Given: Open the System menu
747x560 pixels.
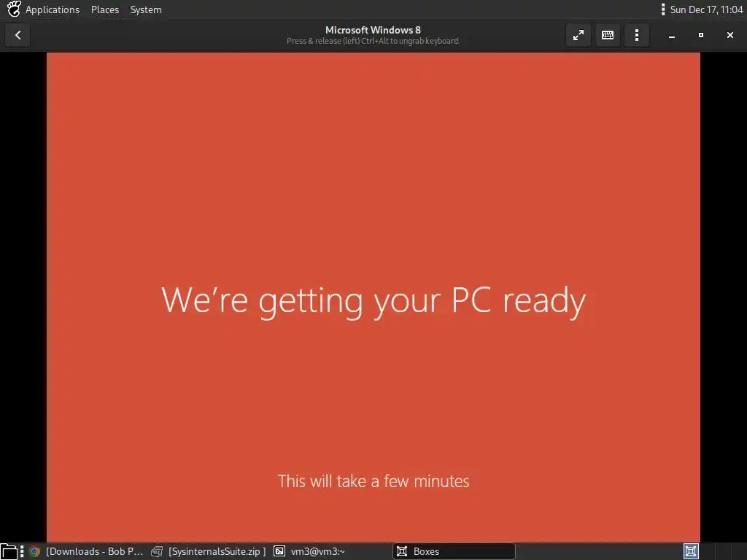Looking at the screenshot, I should pos(146,9).
